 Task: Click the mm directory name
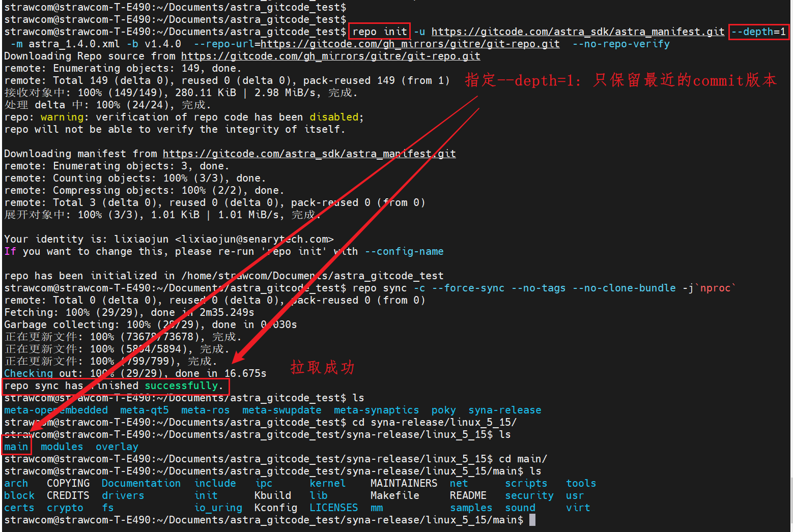[377, 508]
